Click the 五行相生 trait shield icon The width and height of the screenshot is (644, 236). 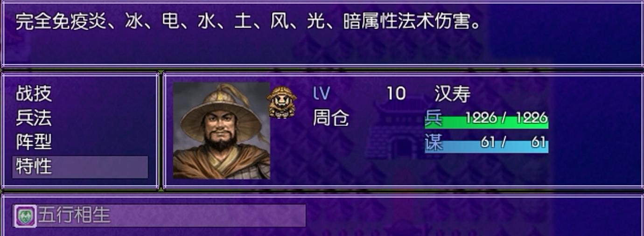pyautogui.click(x=25, y=216)
